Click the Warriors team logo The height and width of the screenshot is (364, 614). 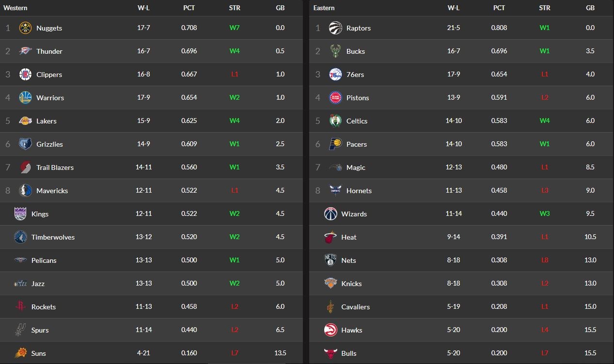tap(25, 98)
